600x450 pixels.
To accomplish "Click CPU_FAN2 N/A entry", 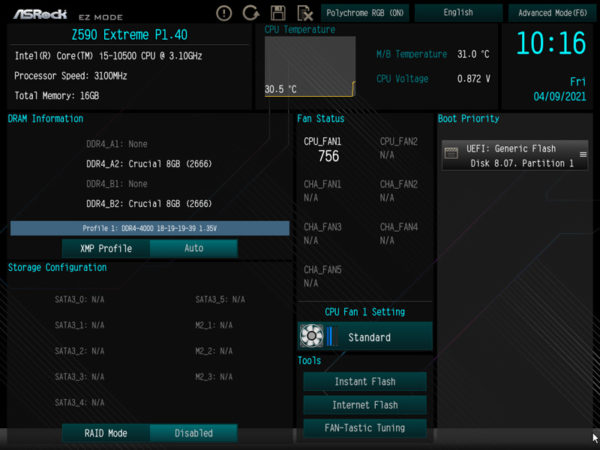I will tap(399, 148).
